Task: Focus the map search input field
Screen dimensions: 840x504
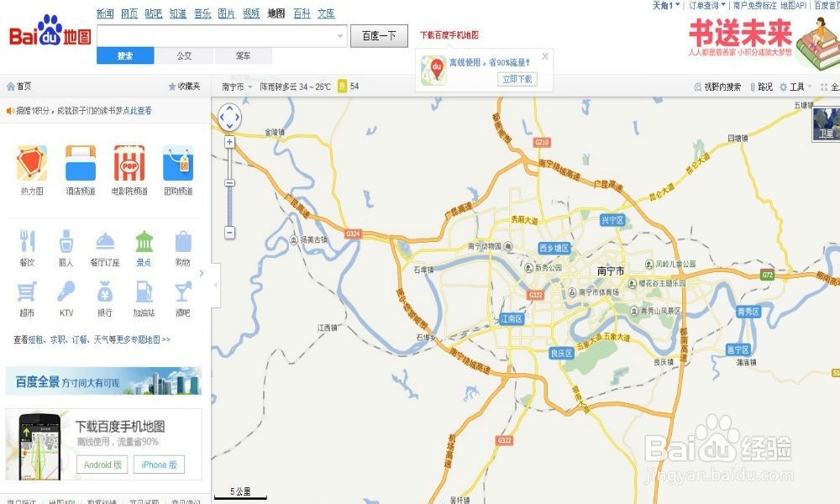Action: (216, 36)
